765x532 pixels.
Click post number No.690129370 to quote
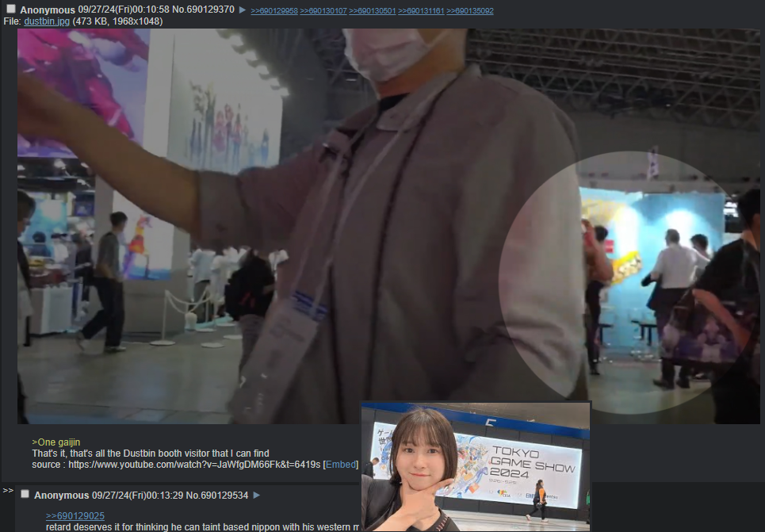coord(203,10)
